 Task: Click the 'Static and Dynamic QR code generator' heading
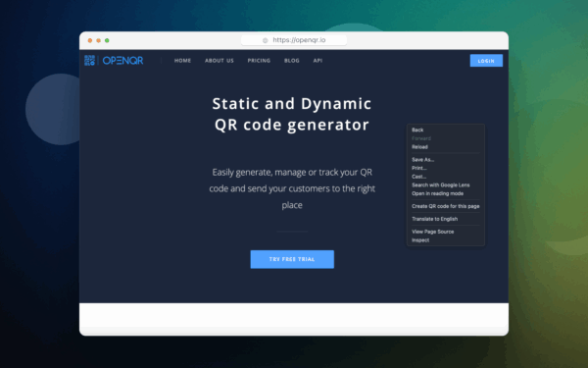coord(292,114)
